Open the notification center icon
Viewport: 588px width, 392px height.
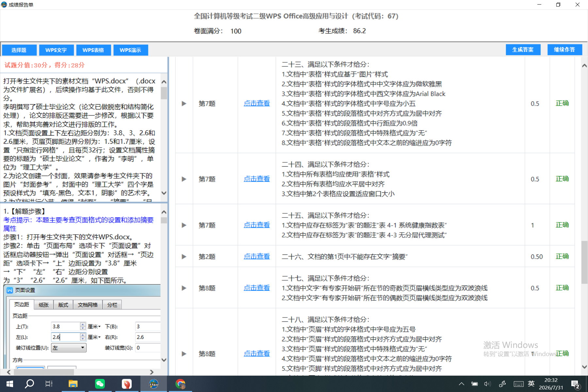[x=575, y=384]
